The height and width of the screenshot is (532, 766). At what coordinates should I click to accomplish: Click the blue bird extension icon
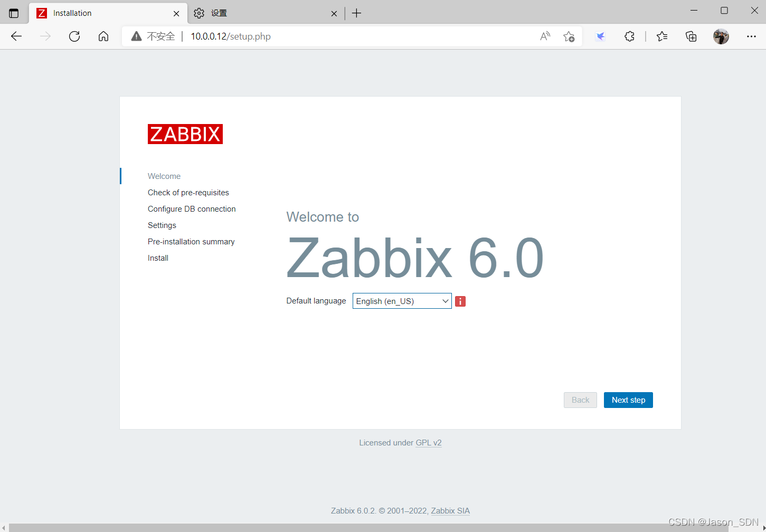pyautogui.click(x=600, y=36)
